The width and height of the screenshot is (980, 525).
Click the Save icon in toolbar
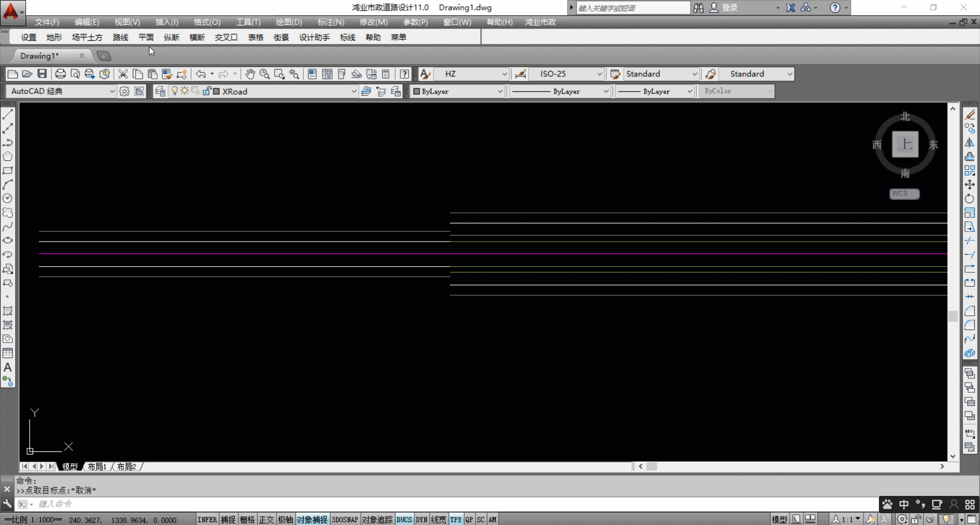42,74
